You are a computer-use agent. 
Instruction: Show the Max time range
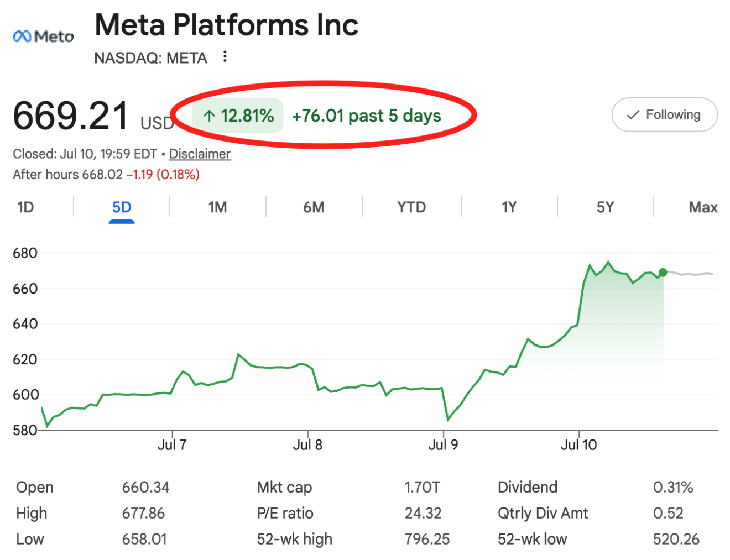tap(703, 207)
